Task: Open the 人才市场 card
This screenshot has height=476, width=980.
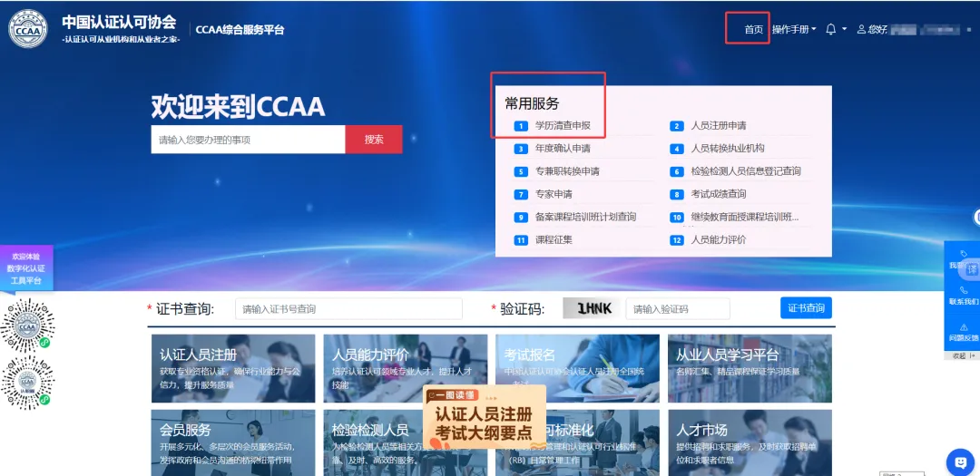Action: pos(750,442)
